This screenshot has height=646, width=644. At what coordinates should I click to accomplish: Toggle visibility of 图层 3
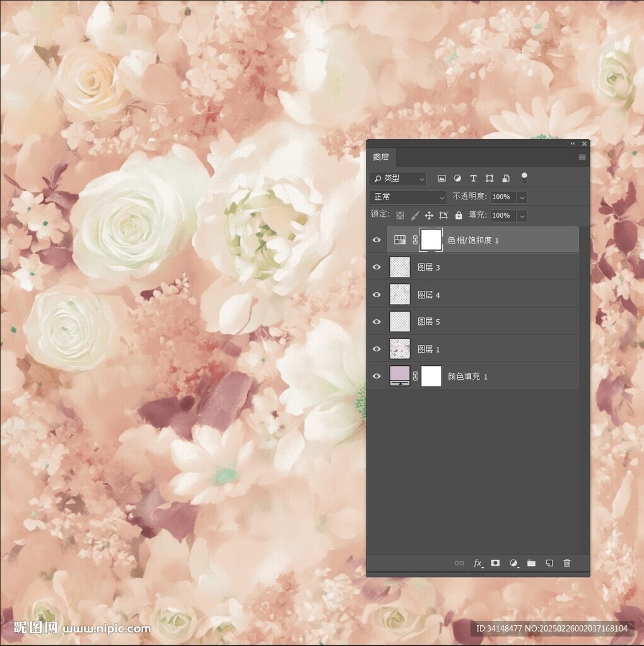377,267
